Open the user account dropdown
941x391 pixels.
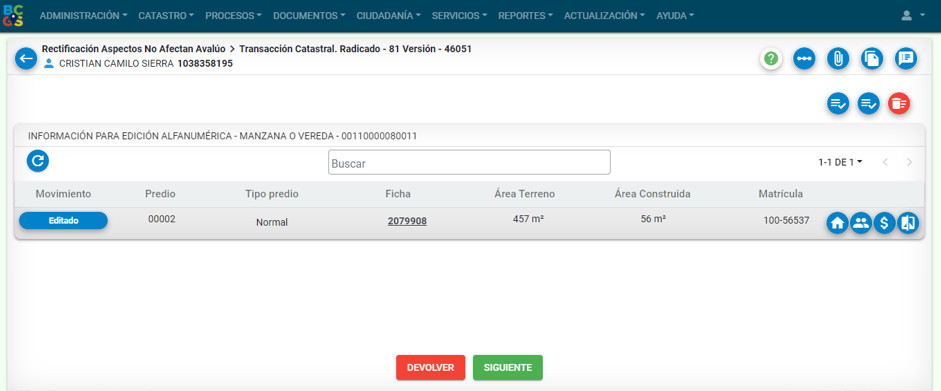tap(913, 16)
